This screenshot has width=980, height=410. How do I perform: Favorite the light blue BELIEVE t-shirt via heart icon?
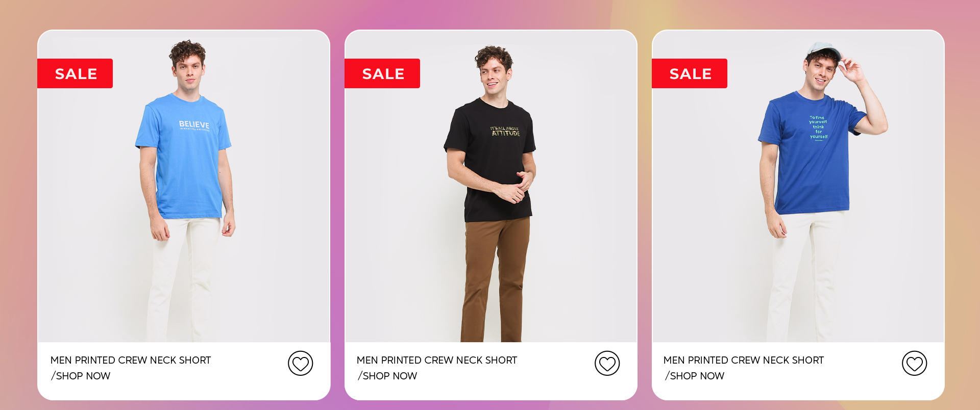300,364
